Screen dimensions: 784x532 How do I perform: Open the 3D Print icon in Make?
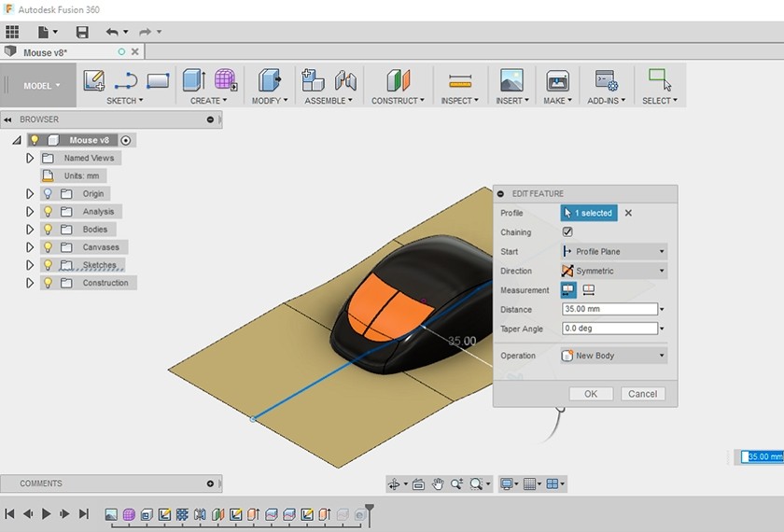(x=557, y=80)
